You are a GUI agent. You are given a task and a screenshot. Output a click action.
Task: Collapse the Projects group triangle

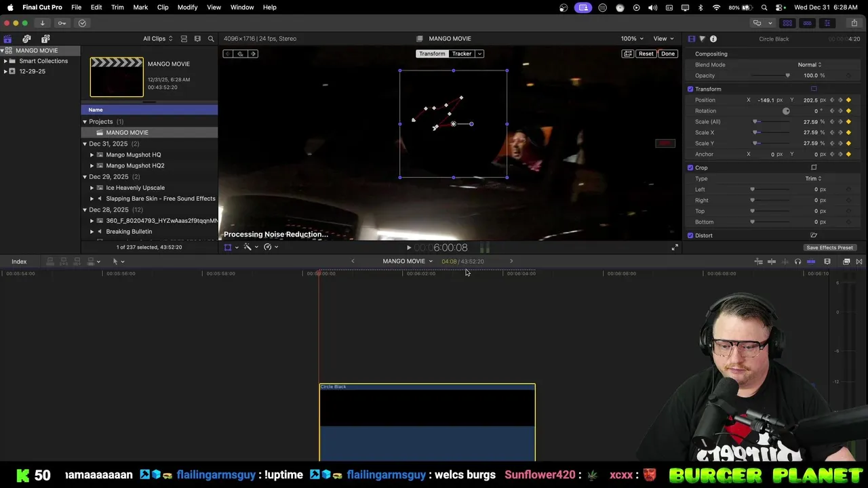[85, 122]
